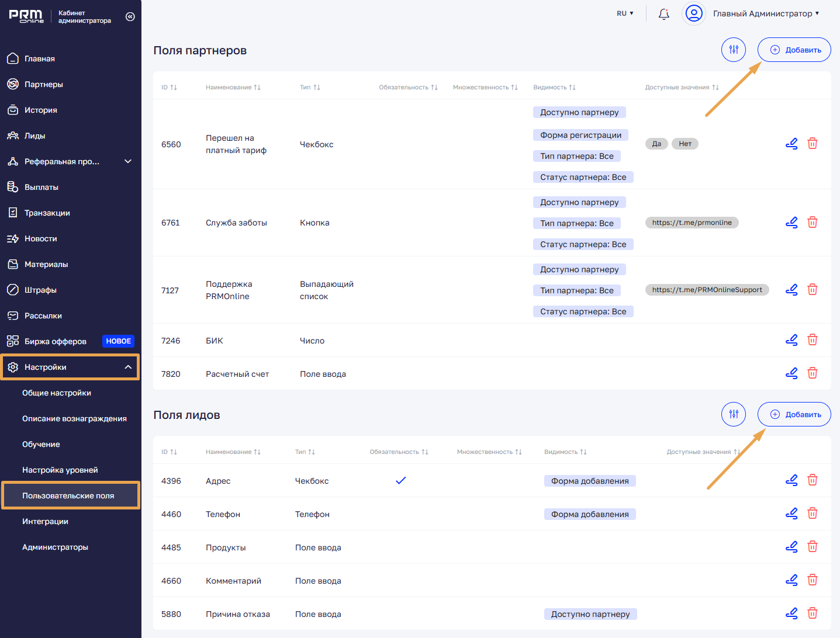Image resolution: width=840 pixels, height=638 pixels.
Task: Collapse the sidebar with the double-chevron icon
Action: 130,17
